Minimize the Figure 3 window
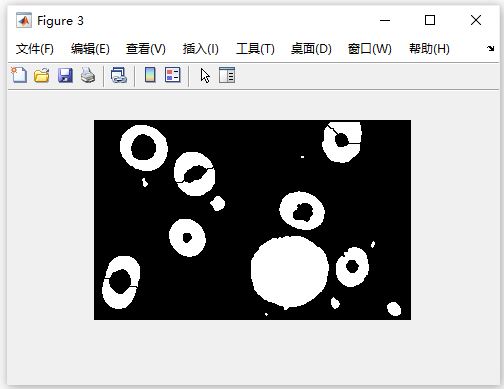The height and width of the screenshot is (389, 504). click(385, 20)
